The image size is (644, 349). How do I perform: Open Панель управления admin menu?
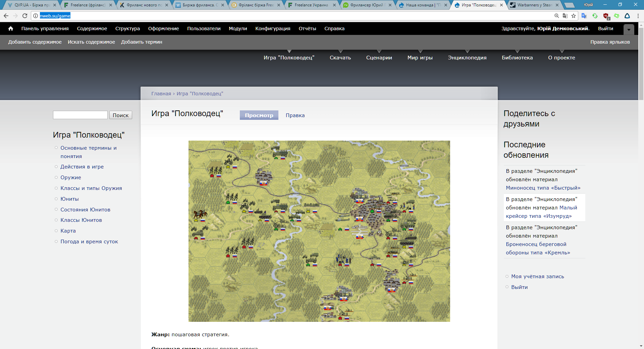click(x=45, y=29)
